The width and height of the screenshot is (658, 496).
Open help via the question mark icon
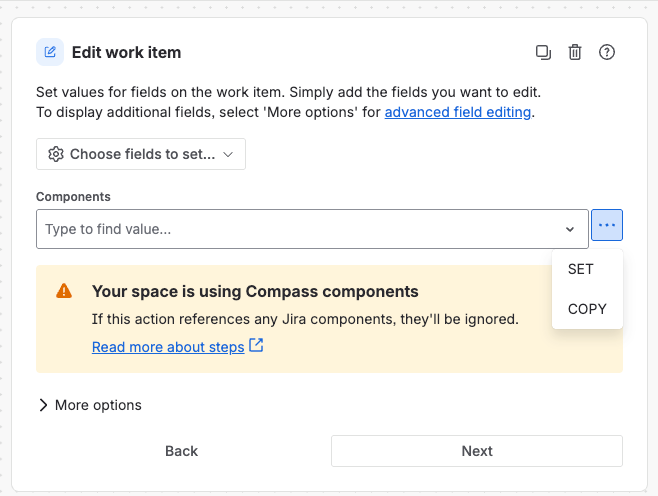[x=606, y=52]
